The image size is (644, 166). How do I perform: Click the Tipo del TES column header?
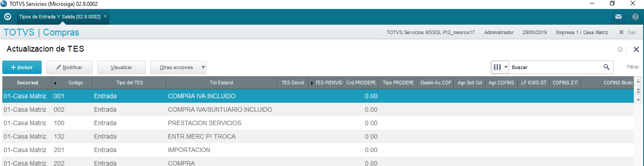[129, 83]
